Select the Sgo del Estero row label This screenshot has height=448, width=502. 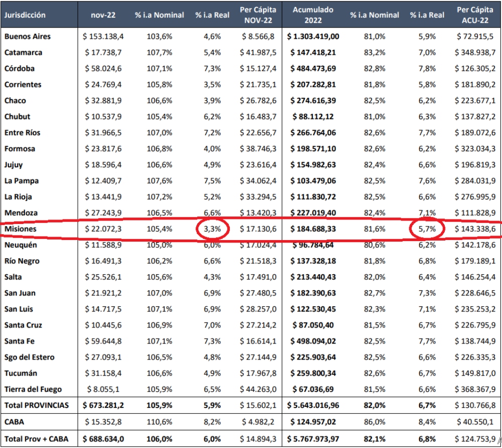(30, 357)
